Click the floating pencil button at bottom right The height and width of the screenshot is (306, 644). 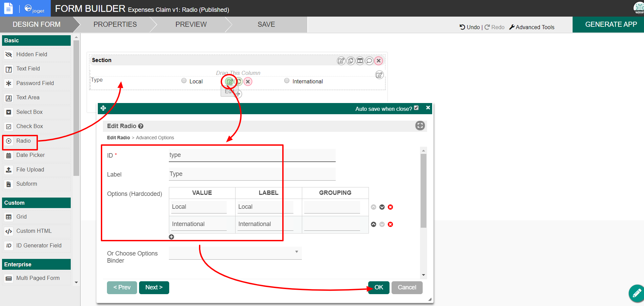click(x=636, y=293)
